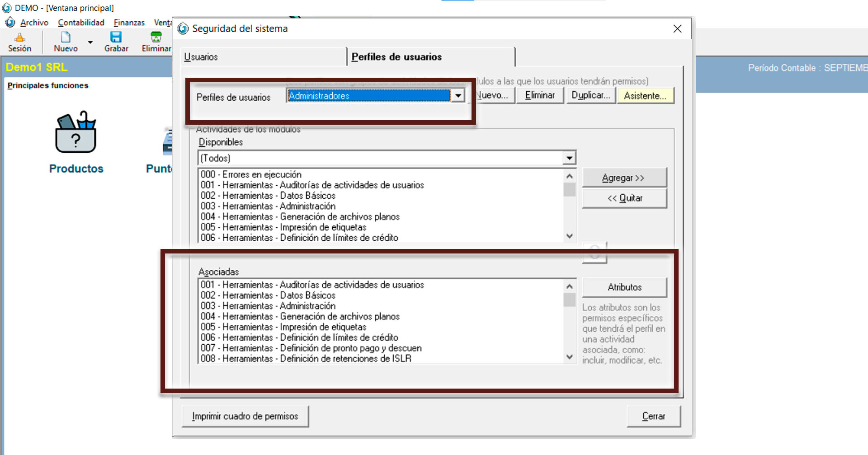Click the Atributos button

tap(624, 287)
